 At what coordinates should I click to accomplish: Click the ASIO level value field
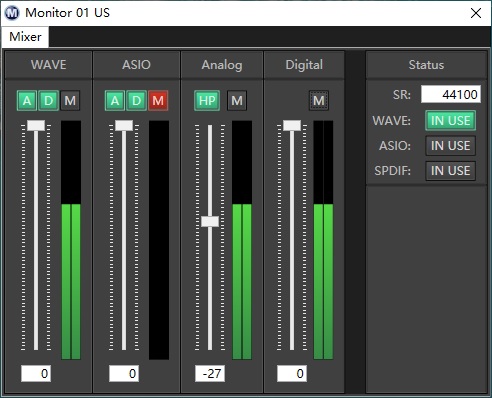[x=124, y=373]
